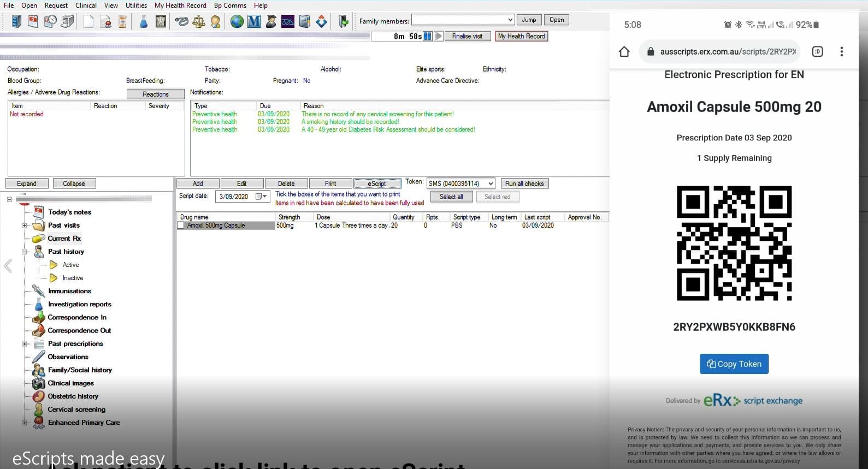Collapse the Past history tree node
Image resolution: width=868 pixels, height=469 pixels.
pos(24,252)
